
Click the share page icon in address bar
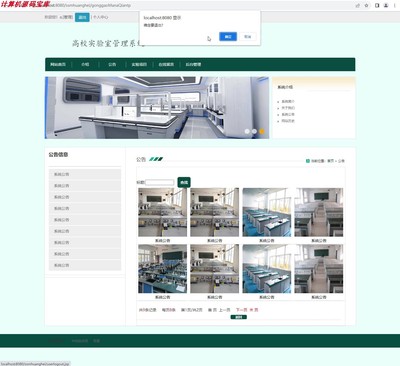click(x=358, y=5)
